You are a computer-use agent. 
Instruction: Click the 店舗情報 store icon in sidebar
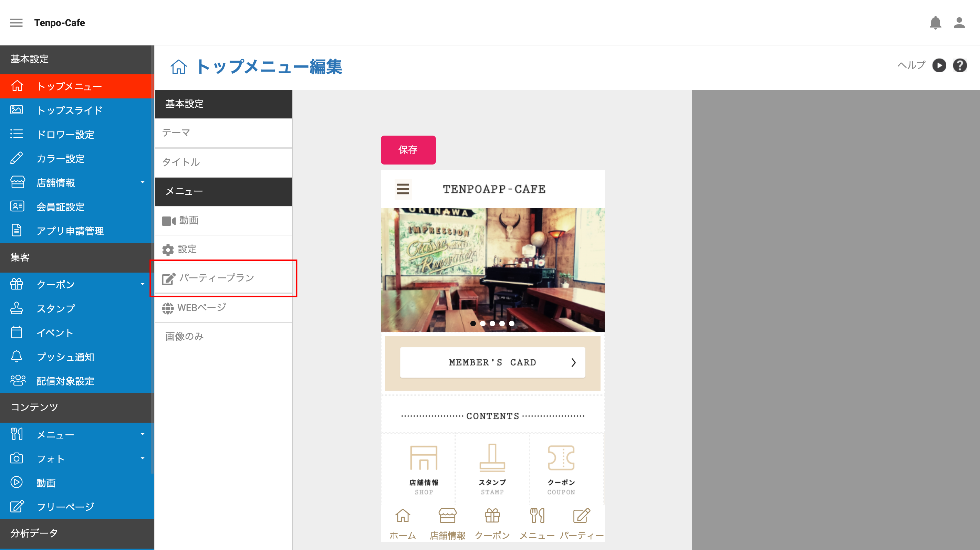pos(17,182)
